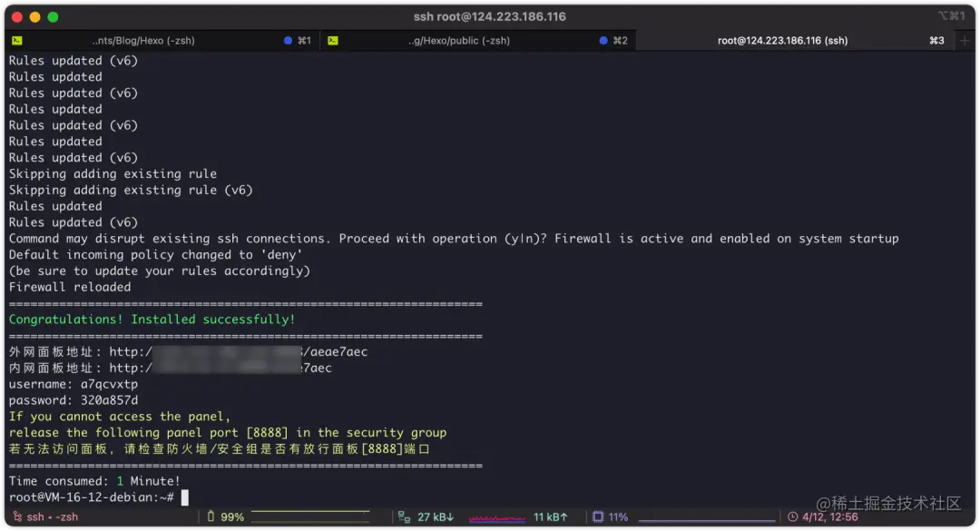Click the 11% CPU usage value

(618, 516)
